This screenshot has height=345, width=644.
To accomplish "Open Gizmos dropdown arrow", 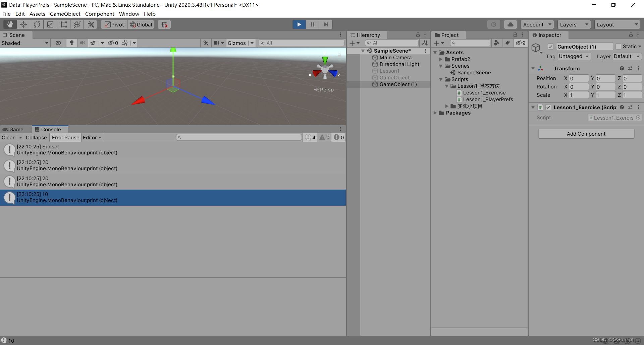I will pos(252,43).
